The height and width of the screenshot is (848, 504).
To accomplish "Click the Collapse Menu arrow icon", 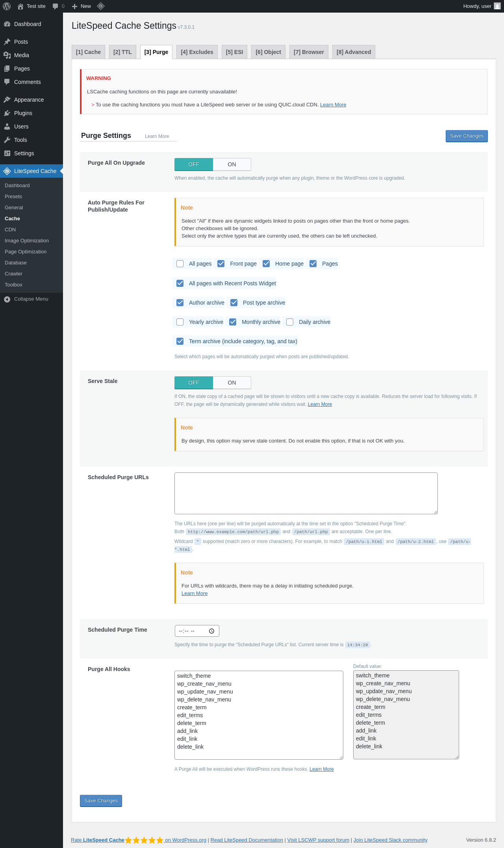I will point(7,299).
